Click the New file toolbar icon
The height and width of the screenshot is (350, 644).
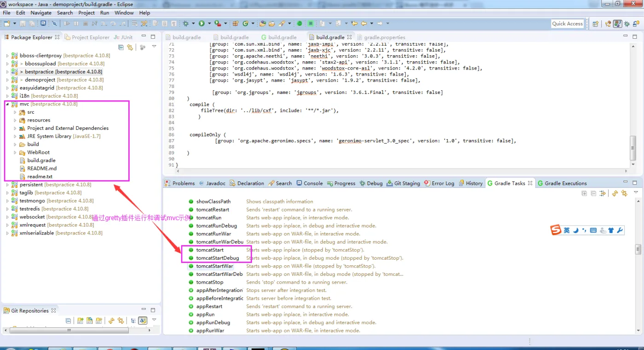tap(7, 23)
